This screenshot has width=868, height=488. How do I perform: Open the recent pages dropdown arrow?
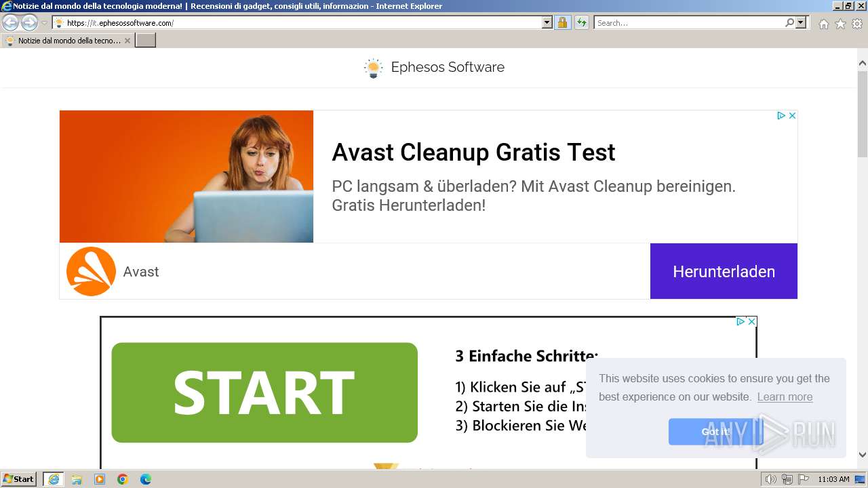tap(44, 23)
